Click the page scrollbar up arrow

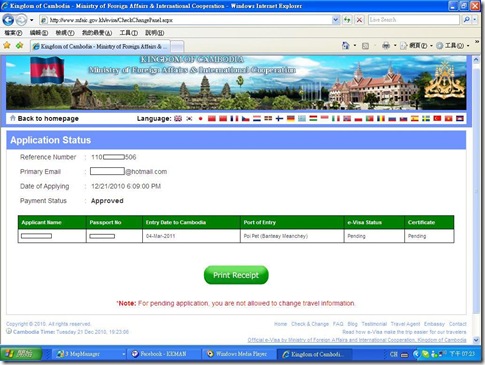pyautogui.click(x=476, y=60)
